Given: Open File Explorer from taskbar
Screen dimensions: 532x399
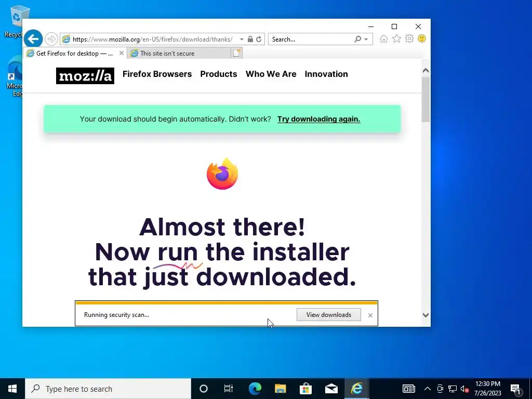Looking at the screenshot, I should tap(280, 389).
